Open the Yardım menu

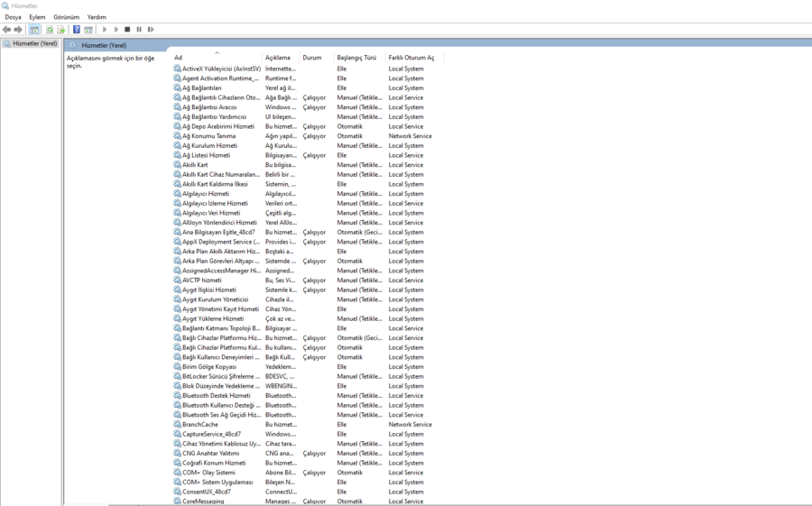coord(97,17)
